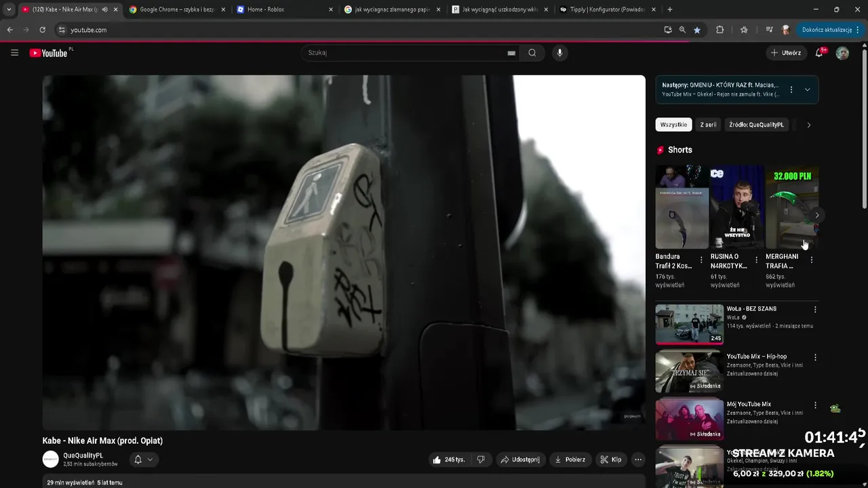Click the Klip scissors button
The height and width of the screenshot is (488, 868).
(x=611, y=460)
